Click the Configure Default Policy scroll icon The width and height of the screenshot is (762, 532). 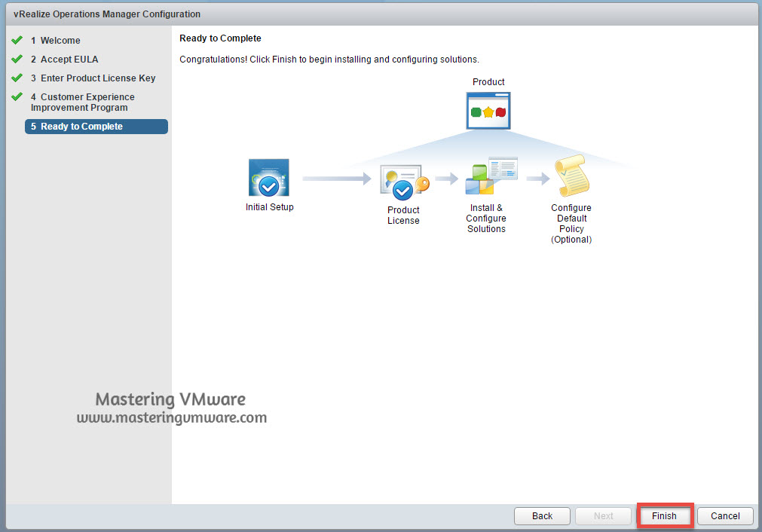[x=572, y=176]
